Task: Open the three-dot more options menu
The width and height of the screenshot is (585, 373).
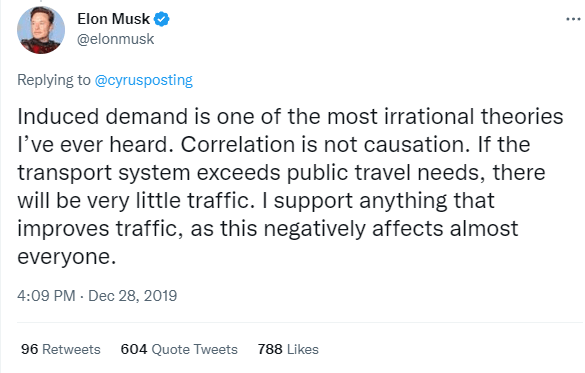Action: [x=573, y=19]
